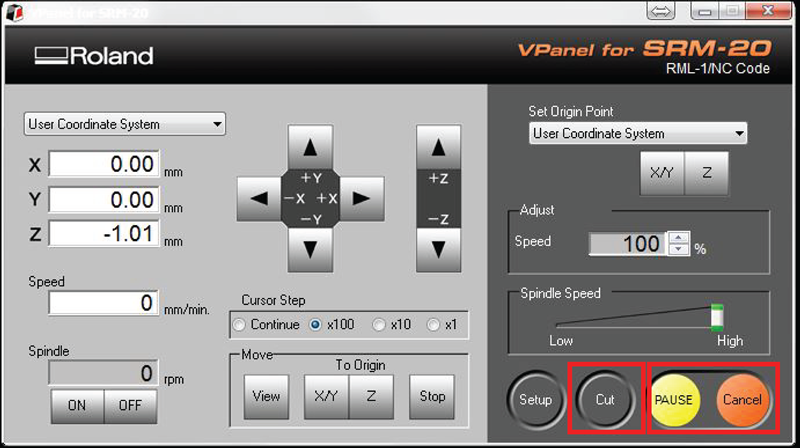This screenshot has width=800, height=448.
Task: Start cutting with the Cut button
Action: click(606, 400)
